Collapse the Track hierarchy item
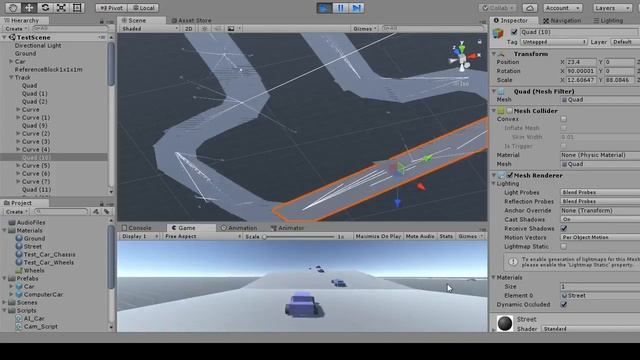 pos(11,77)
